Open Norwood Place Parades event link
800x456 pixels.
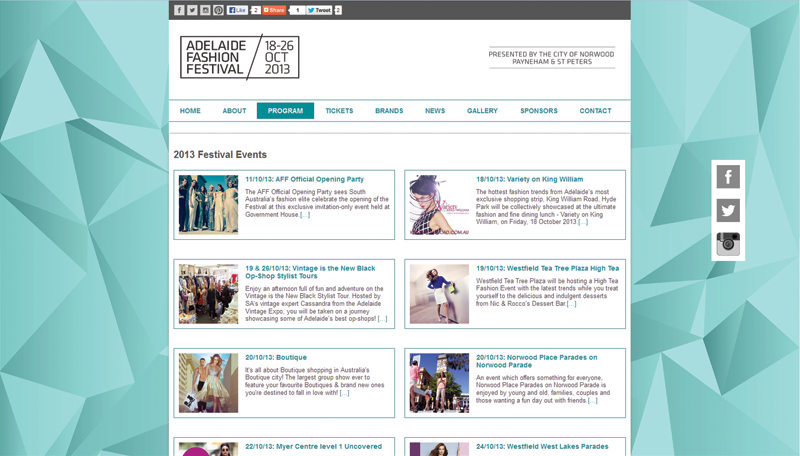[x=537, y=361]
